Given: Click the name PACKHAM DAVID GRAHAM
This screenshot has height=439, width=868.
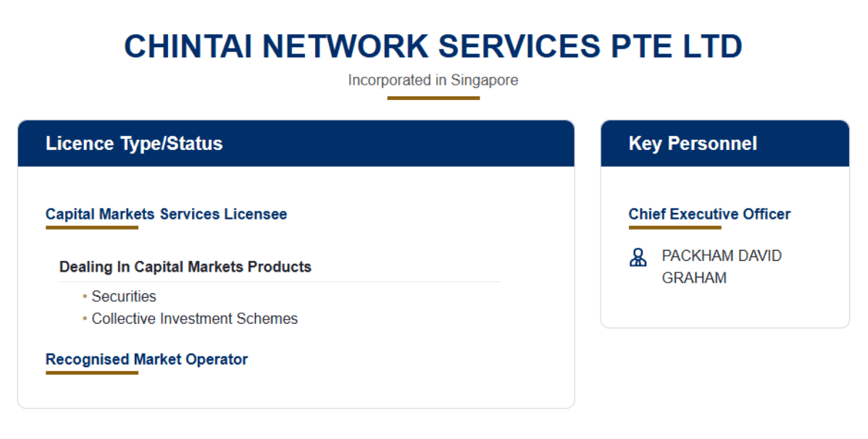Looking at the screenshot, I should [x=722, y=267].
